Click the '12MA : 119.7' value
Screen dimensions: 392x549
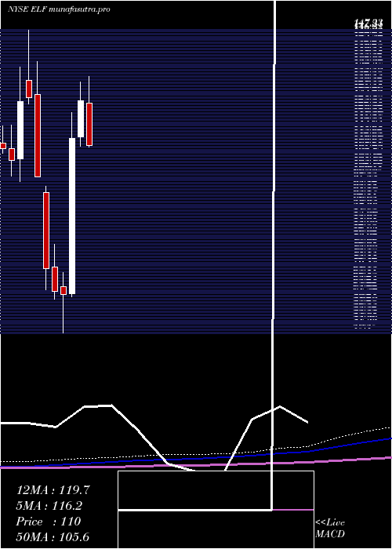(x=53, y=490)
